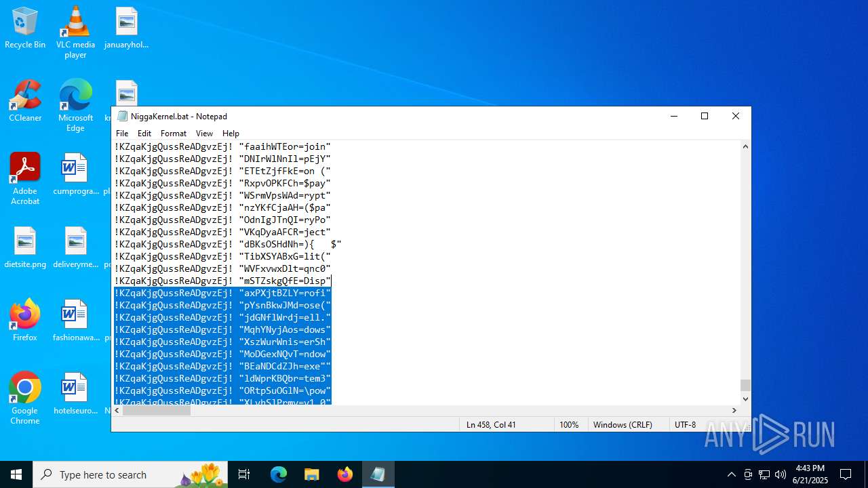
Task: Click in the taskbar search box
Action: click(x=131, y=474)
